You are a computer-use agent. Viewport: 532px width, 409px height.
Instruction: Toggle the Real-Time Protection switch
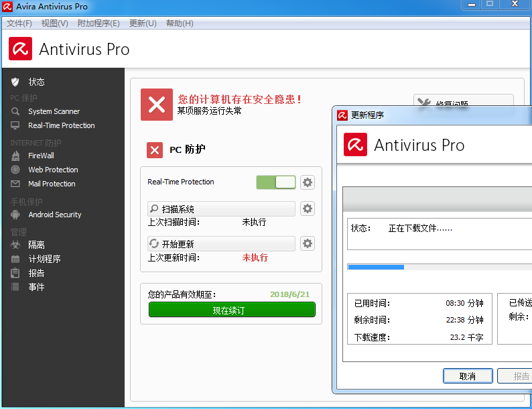276,182
